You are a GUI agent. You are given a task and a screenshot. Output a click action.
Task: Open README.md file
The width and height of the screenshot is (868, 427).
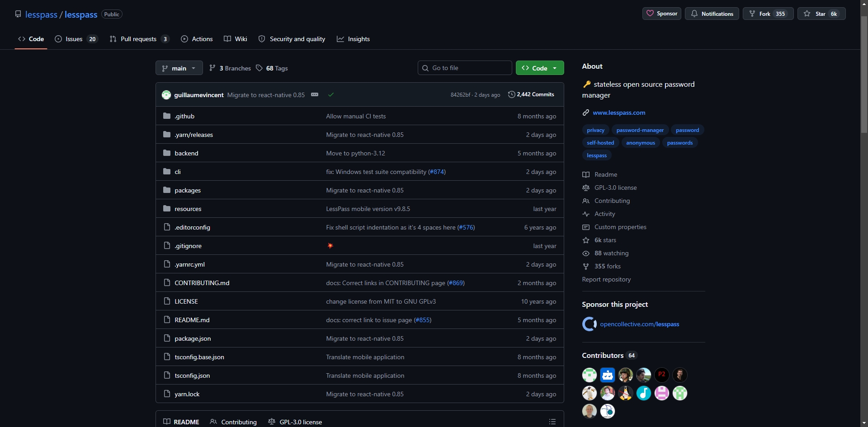click(x=192, y=320)
